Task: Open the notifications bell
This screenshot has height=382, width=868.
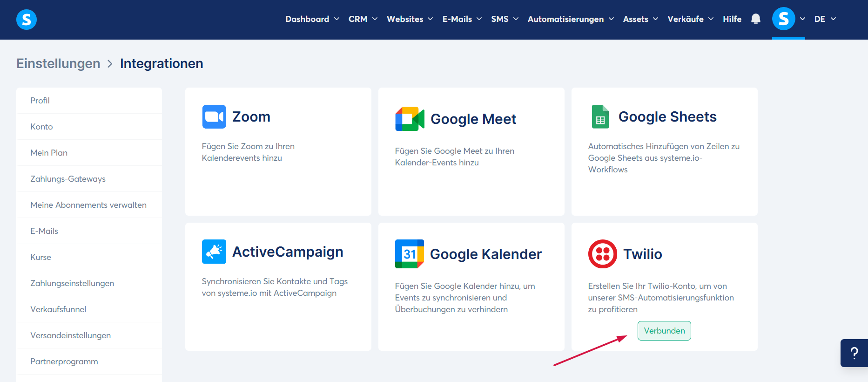Action: [756, 19]
